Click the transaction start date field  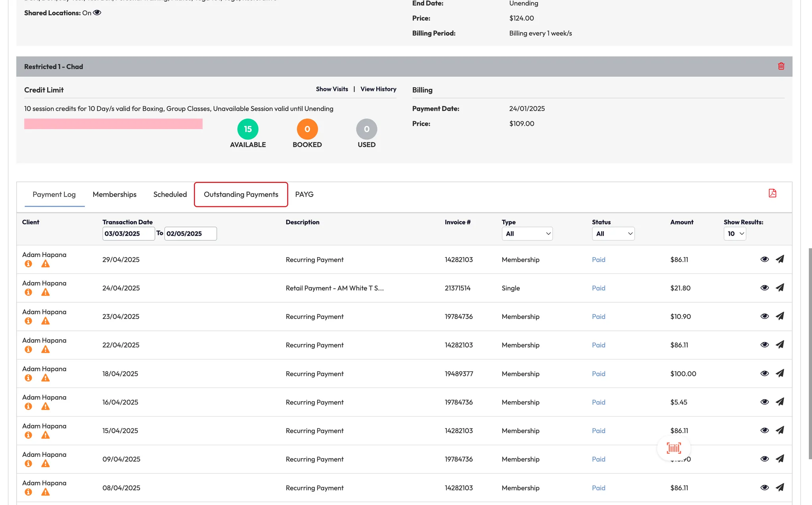128,234
